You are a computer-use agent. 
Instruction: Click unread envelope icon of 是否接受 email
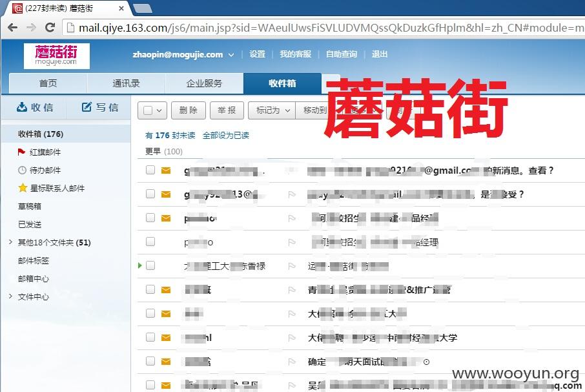pyautogui.click(x=166, y=194)
